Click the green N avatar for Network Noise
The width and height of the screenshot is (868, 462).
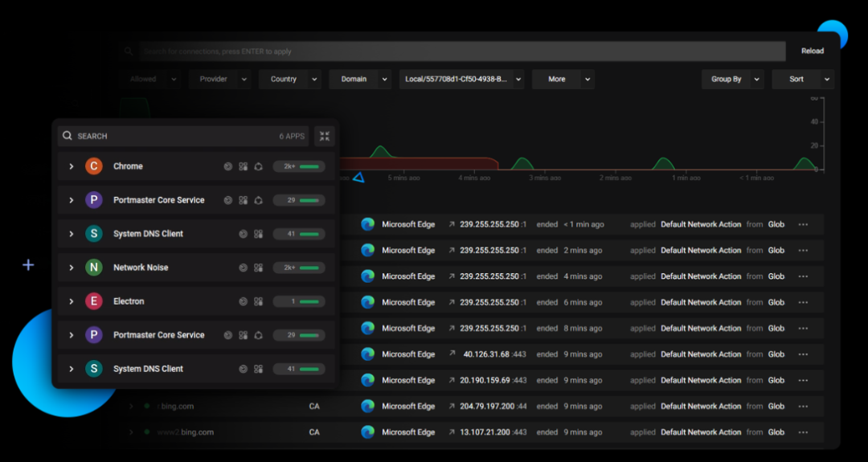pos(93,268)
